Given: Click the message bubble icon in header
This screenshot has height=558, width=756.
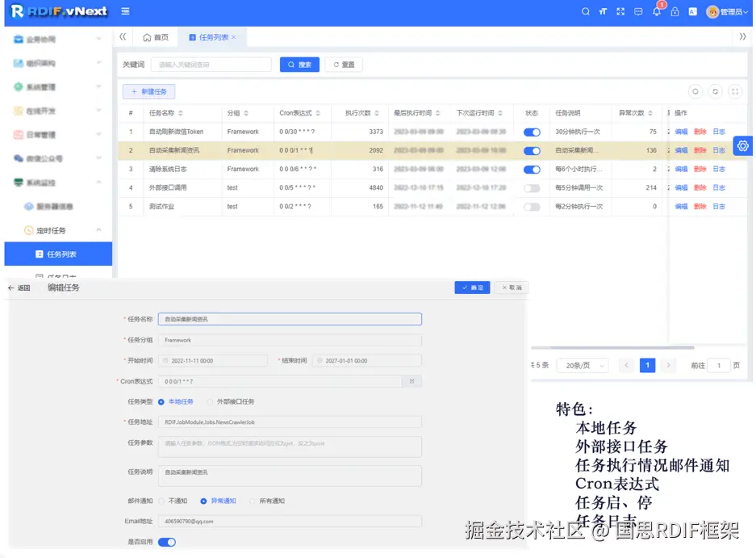Looking at the screenshot, I should tap(638, 11).
